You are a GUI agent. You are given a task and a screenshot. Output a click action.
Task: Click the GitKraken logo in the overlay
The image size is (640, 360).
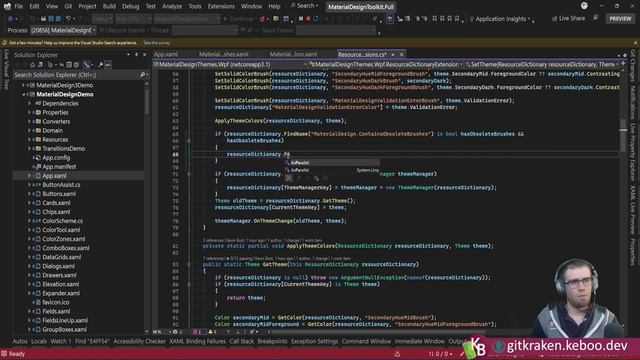click(498, 346)
